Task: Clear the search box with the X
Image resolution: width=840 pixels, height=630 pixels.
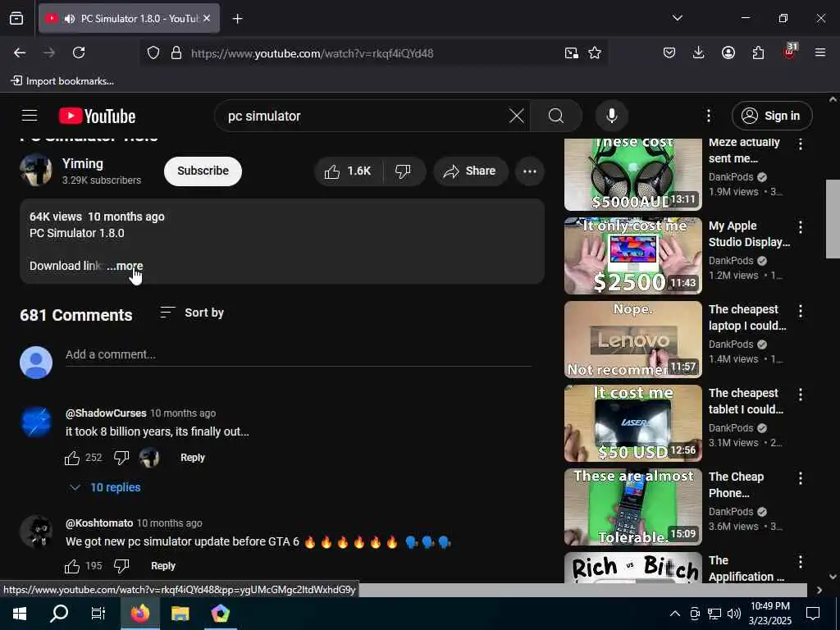Action: click(x=517, y=116)
